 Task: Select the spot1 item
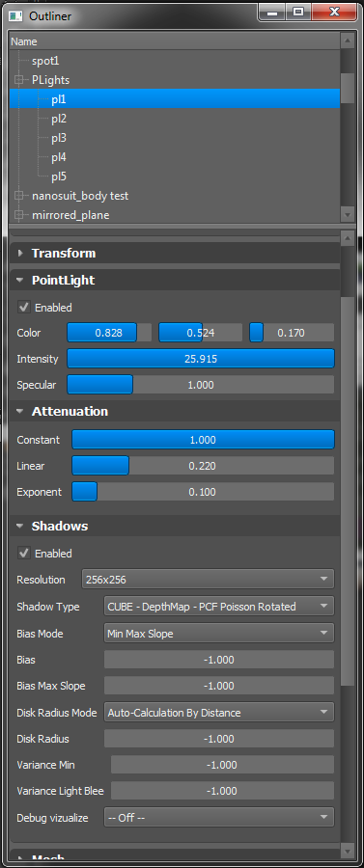coord(45,61)
